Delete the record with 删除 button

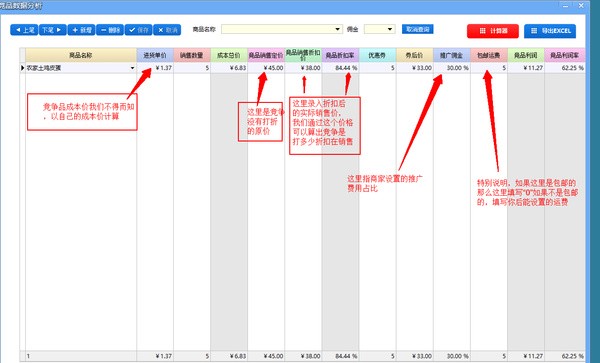(x=110, y=30)
